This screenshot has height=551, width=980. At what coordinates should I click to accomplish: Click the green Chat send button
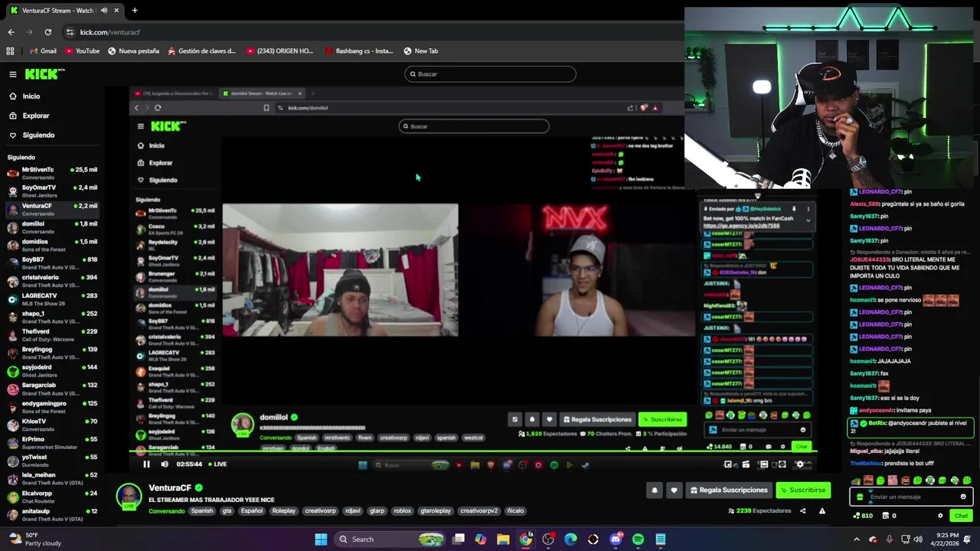961,516
